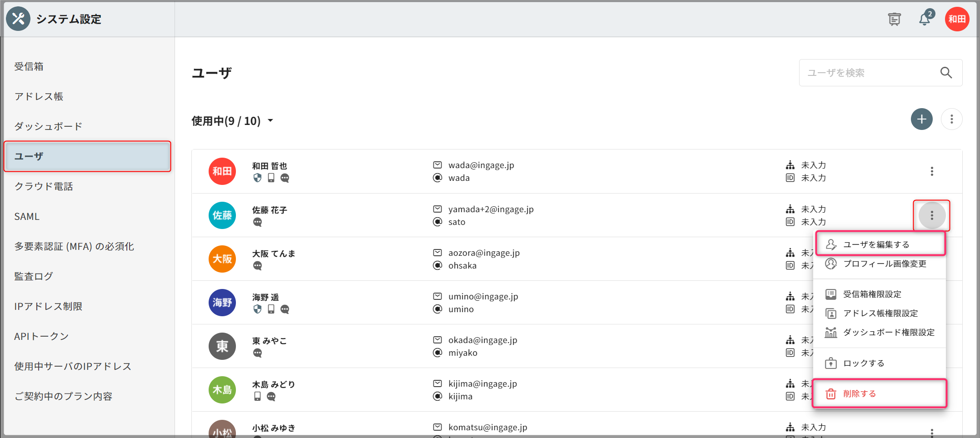Click the 大阪 orange user avatar
Viewport: 980px width, 438px height.
pos(222,259)
